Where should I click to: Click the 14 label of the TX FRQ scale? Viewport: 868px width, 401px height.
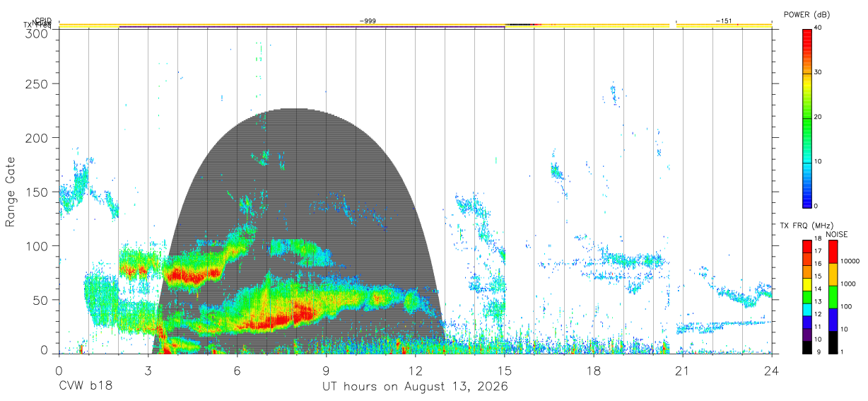(x=818, y=289)
